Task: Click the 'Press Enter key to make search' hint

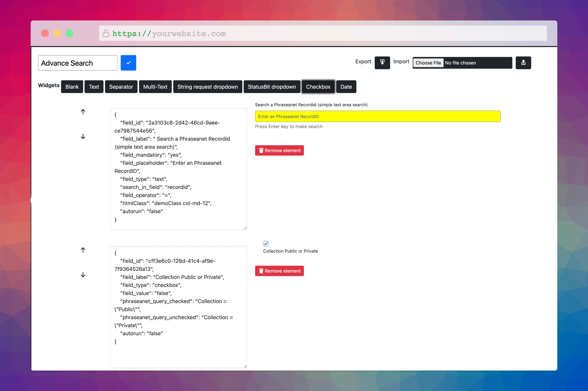Action: point(289,127)
